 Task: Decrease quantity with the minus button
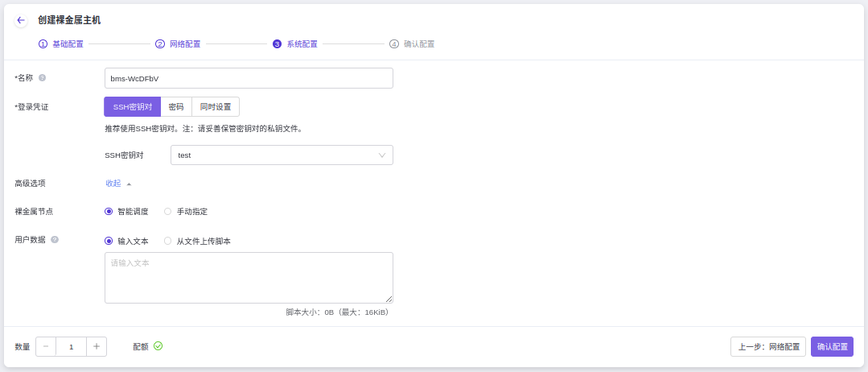(x=46, y=346)
